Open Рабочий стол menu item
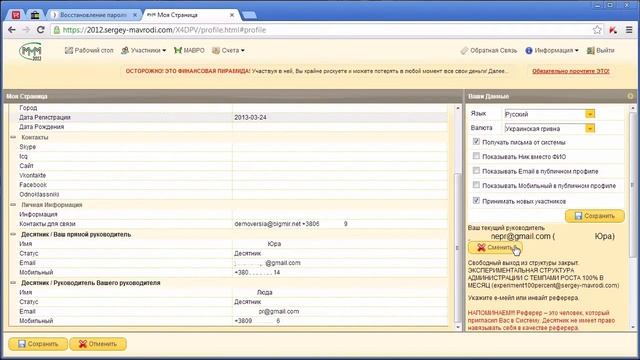The width and height of the screenshot is (640, 360). (89, 50)
